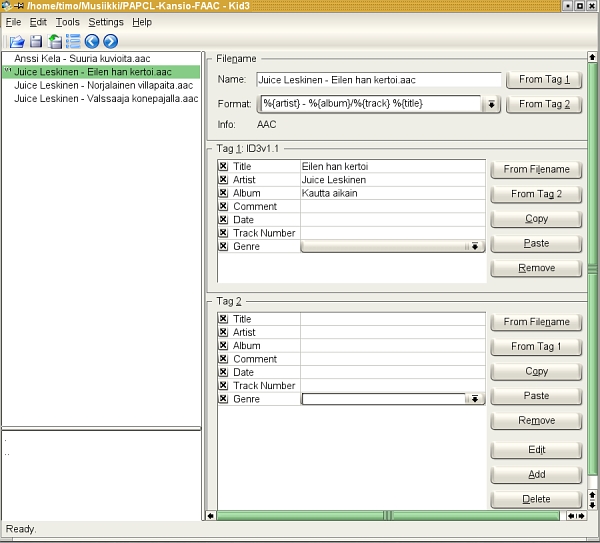Click the Tag 1 Paste button
The image size is (600, 543).
click(x=536, y=243)
